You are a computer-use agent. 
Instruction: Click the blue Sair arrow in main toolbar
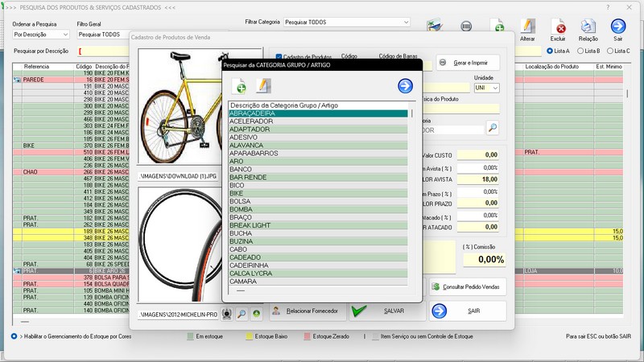[618, 27]
